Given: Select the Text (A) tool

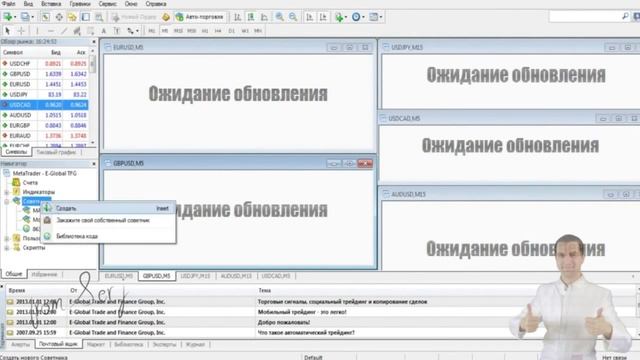Looking at the screenshot, I should tap(104, 31).
